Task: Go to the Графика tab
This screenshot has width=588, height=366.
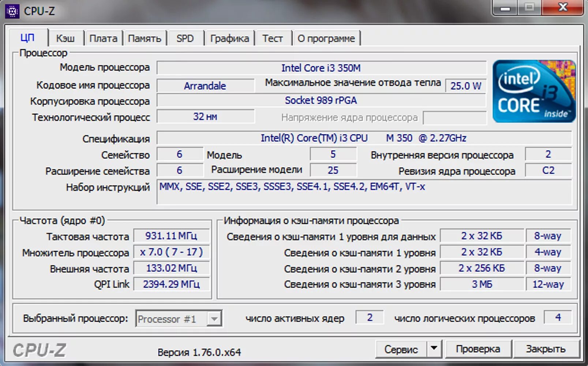Action: coord(229,38)
